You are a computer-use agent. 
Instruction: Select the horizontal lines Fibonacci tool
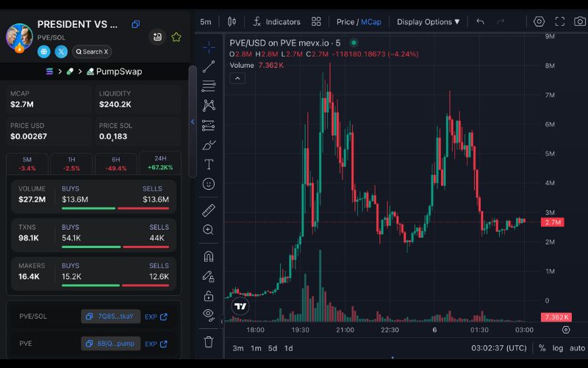coord(209,86)
